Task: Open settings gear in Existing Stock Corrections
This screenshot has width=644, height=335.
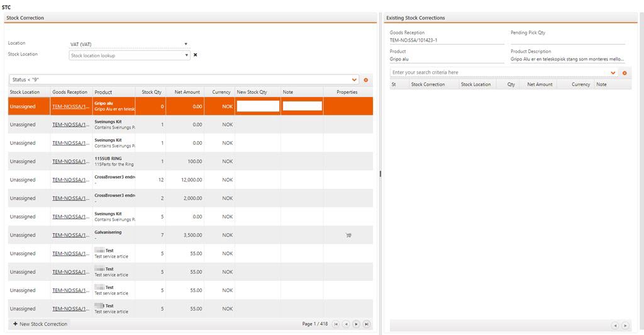Action: pyautogui.click(x=625, y=73)
